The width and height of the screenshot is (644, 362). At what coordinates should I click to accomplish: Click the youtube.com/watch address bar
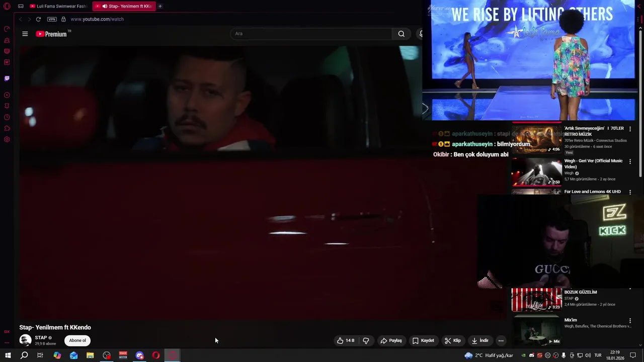click(97, 19)
